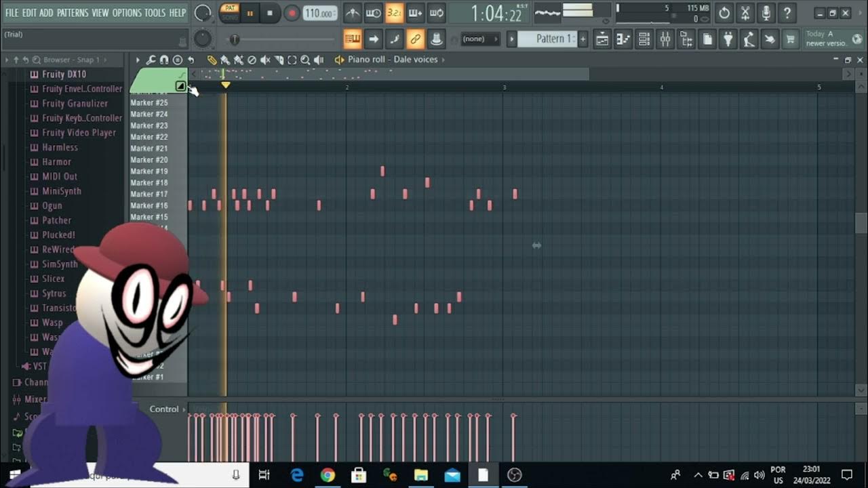
Task: Open the piano roll snap magnet icon
Action: [164, 60]
